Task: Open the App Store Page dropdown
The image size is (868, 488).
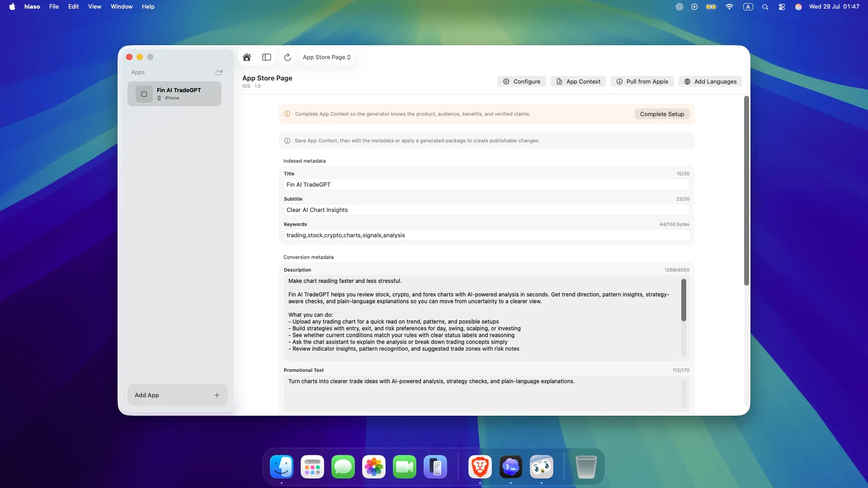Action: tap(327, 57)
